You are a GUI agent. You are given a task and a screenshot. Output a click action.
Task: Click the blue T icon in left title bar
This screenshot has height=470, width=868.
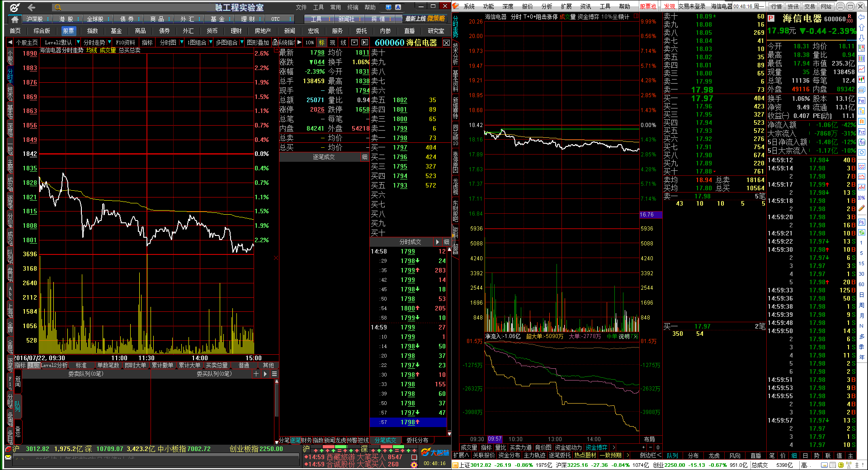click(x=388, y=7)
